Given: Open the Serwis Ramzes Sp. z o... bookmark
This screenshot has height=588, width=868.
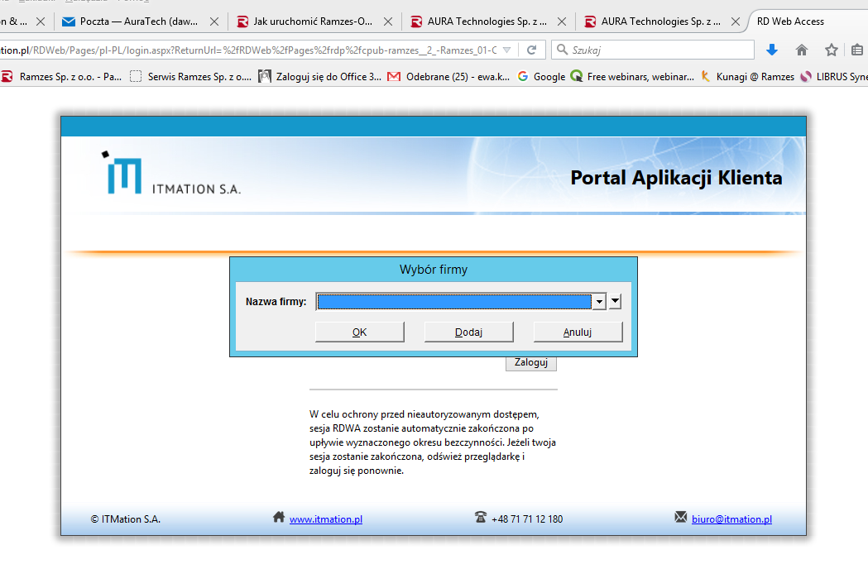Looking at the screenshot, I should coord(191,77).
